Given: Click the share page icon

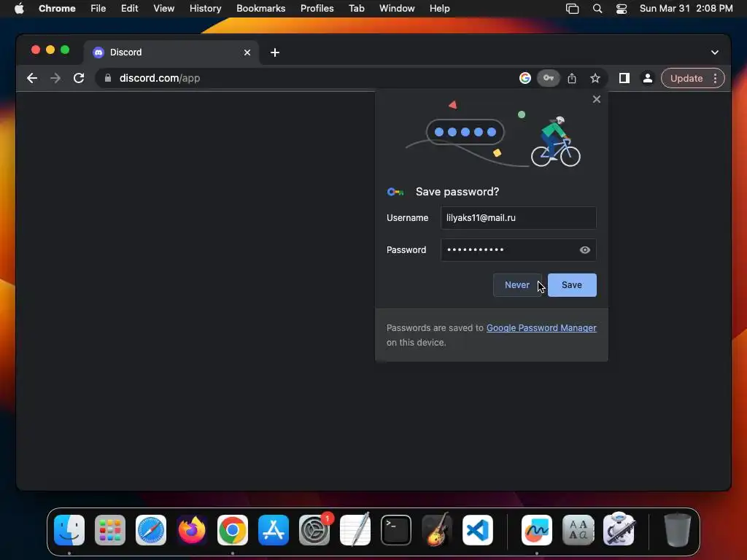Looking at the screenshot, I should click(572, 78).
